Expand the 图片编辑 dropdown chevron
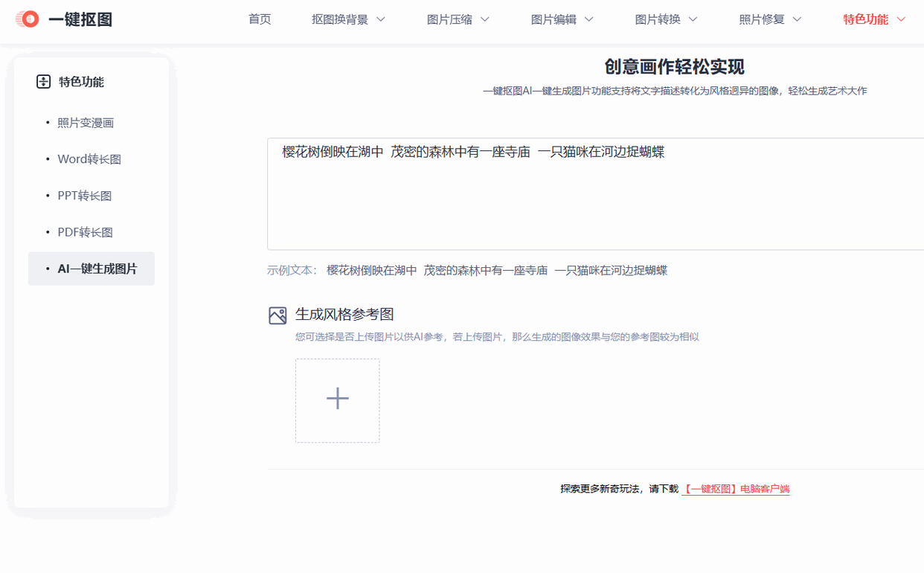 click(589, 19)
